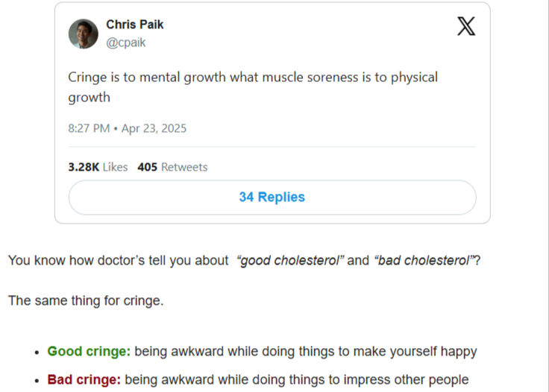Click the word "growth" on second tweet line
Viewport: 549px width, 392px height.
click(89, 98)
